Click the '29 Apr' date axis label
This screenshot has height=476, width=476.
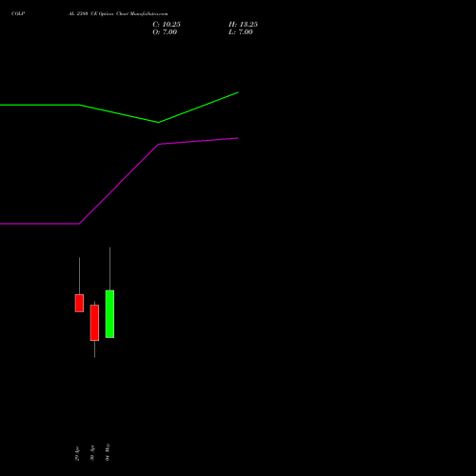[x=77, y=453]
